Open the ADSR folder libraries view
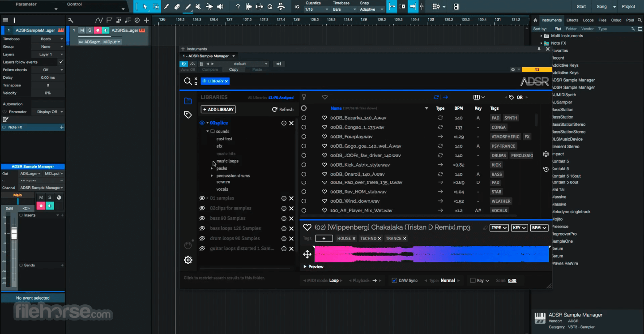Image resolution: width=644 pixels, height=334 pixels. point(188,101)
